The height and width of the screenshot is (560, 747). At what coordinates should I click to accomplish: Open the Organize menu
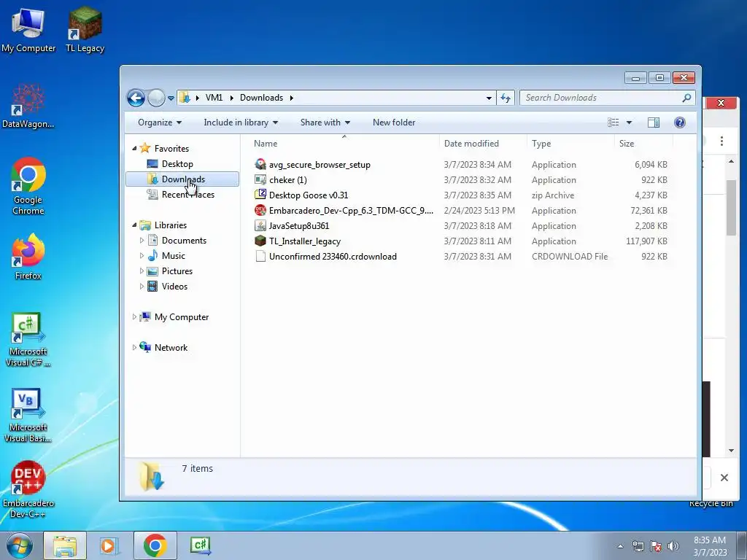[160, 122]
